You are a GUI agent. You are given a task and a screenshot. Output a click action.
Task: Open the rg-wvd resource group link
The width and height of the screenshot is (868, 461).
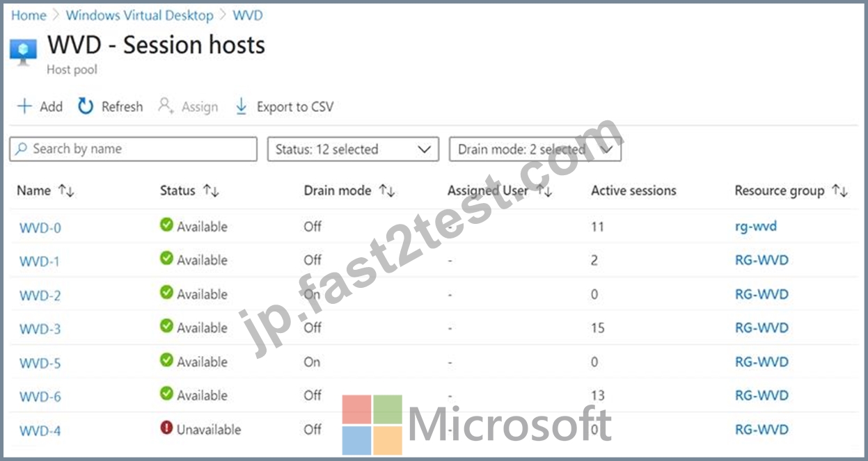[755, 227]
